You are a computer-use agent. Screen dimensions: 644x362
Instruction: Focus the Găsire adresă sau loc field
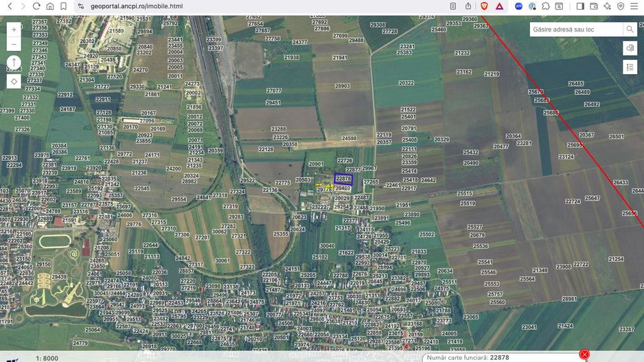point(576,30)
